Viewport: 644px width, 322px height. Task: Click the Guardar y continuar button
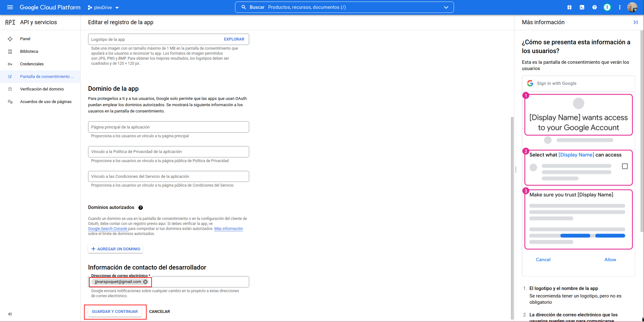tap(115, 312)
